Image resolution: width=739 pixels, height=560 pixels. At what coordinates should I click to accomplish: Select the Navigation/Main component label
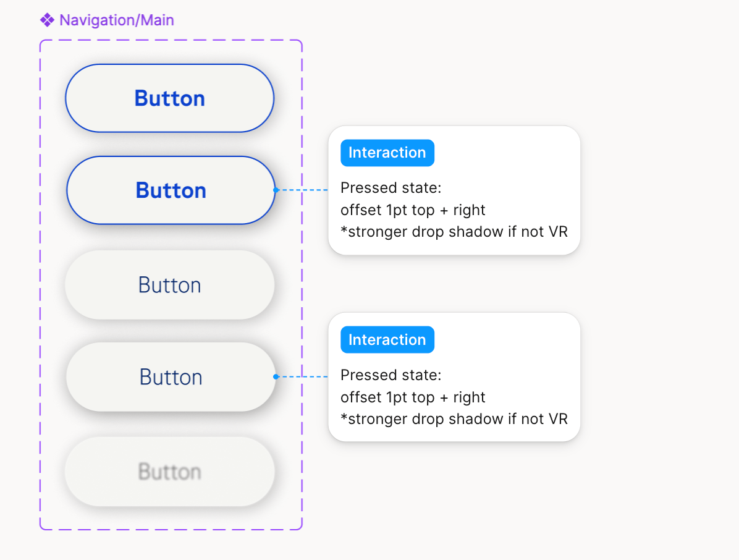(x=117, y=20)
